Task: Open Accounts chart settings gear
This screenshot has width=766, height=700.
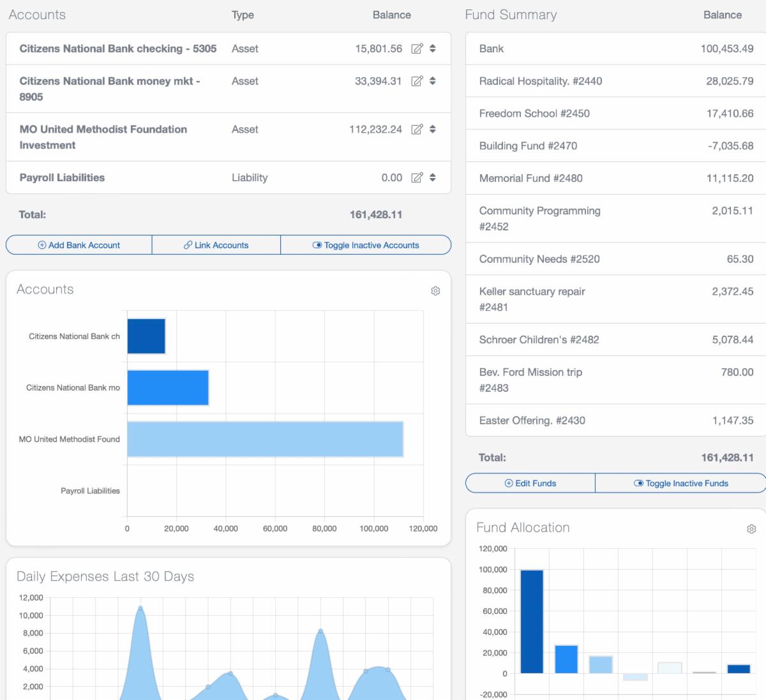Action: [x=435, y=291]
